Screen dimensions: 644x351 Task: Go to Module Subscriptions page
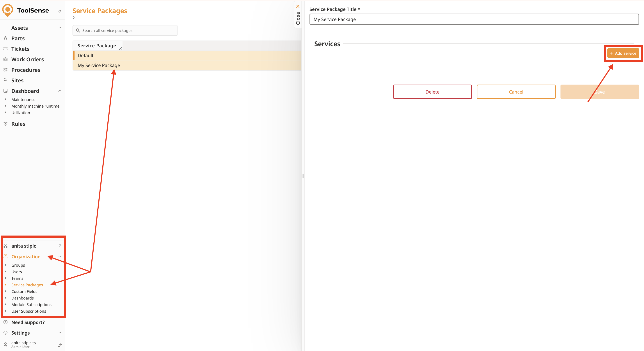click(31, 305)
